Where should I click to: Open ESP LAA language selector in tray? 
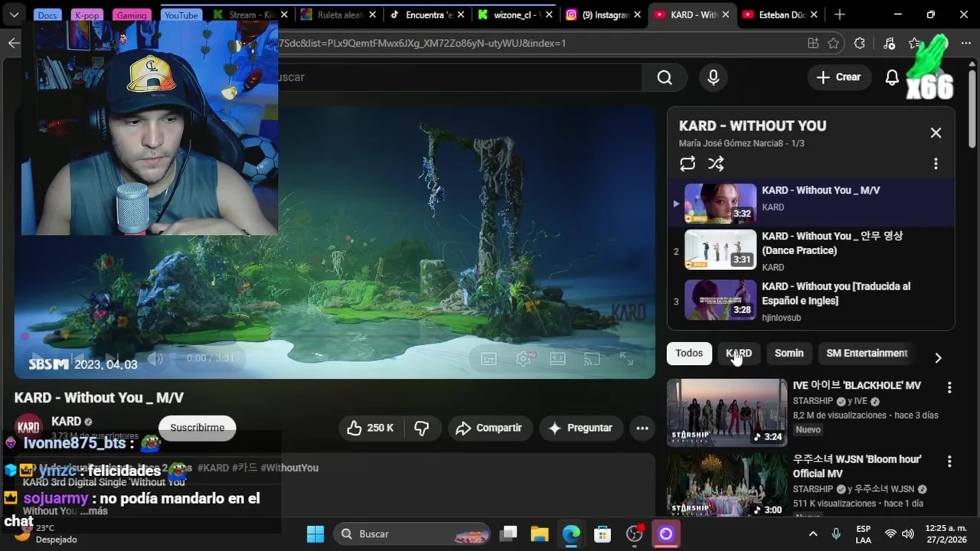pyautogui.click(x=864, y=534)
